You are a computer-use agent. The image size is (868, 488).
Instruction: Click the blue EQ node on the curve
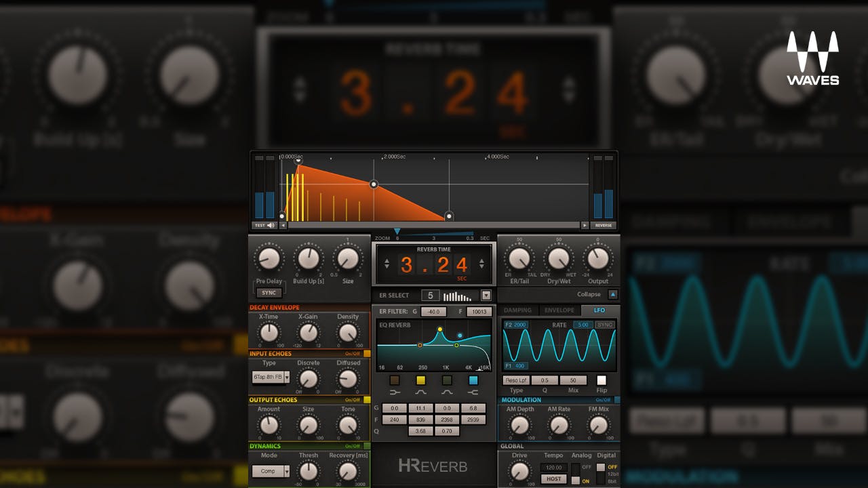coord(460,335)
